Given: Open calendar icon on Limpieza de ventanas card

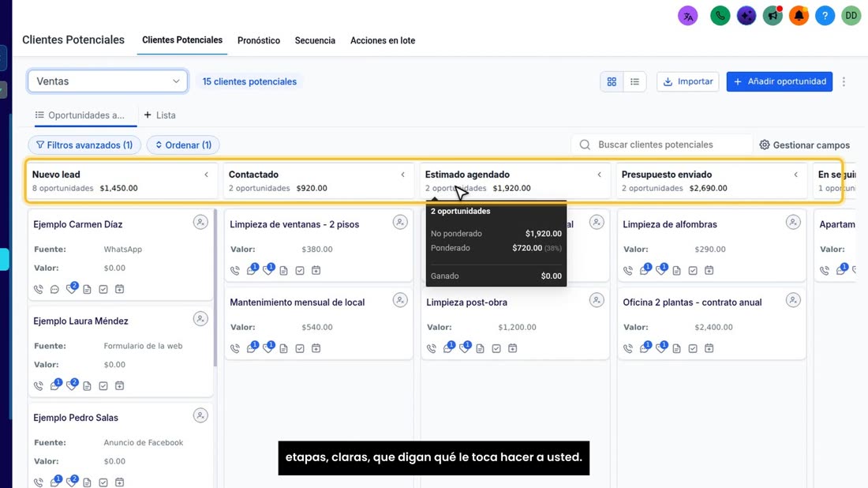Looking at the screenshot, I should pyautogui.click(x=316, y=270).
